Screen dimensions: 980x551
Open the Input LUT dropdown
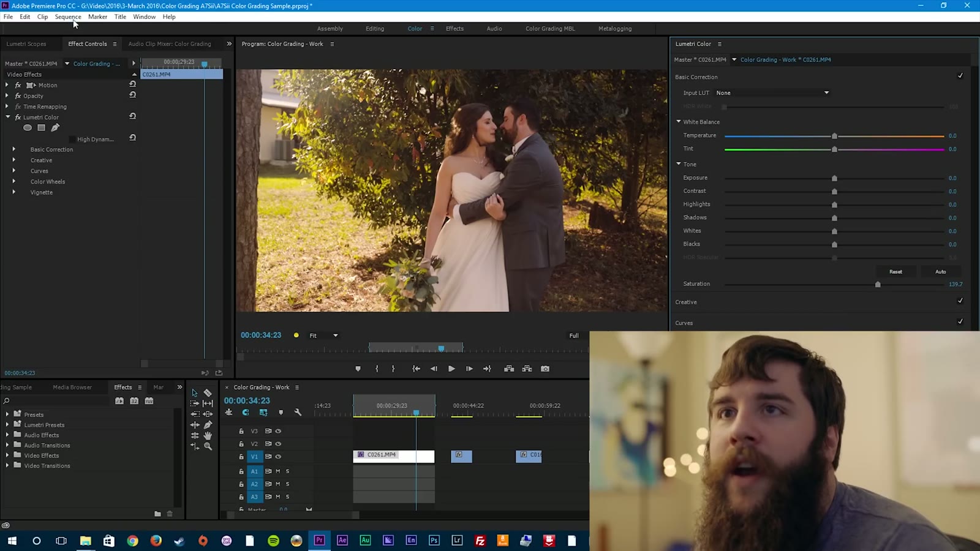(x=772, y=93)
